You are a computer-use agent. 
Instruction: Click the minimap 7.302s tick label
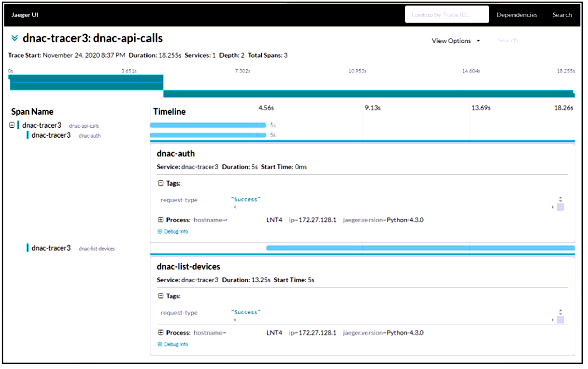(x=243, y=71)
